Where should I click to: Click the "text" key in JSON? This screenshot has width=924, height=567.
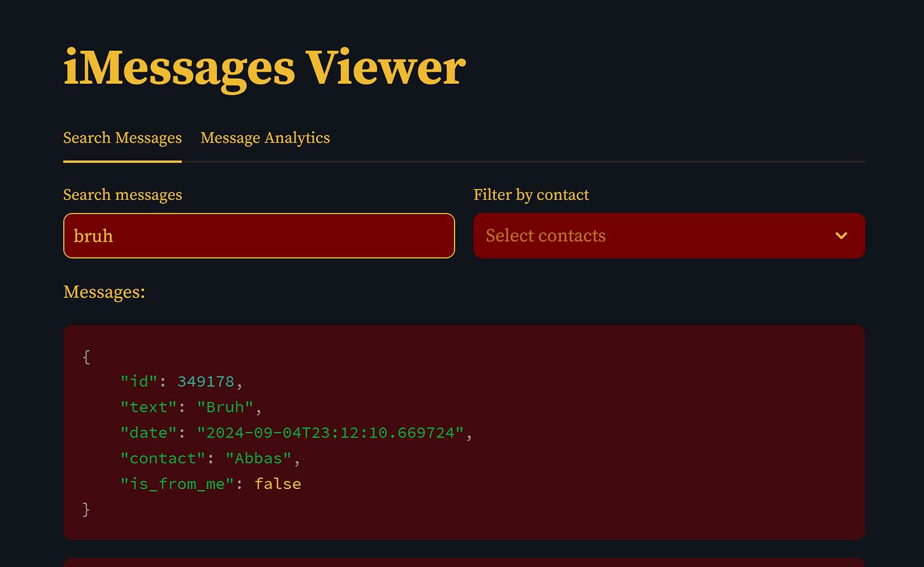click(x=148, y=407)
